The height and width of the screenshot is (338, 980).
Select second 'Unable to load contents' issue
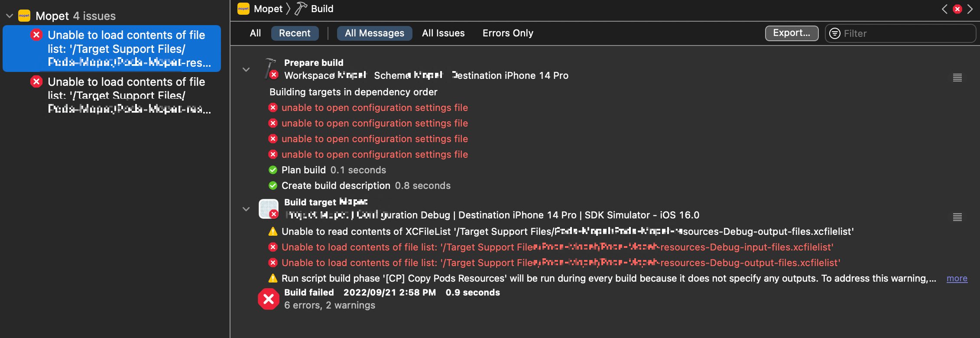coord(112,95)
